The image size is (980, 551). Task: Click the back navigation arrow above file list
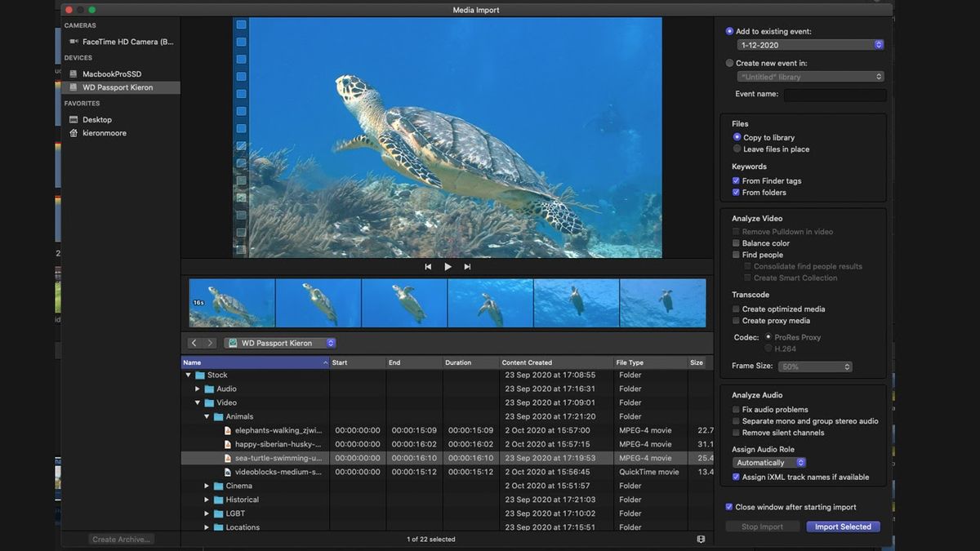tap(194, 342)
